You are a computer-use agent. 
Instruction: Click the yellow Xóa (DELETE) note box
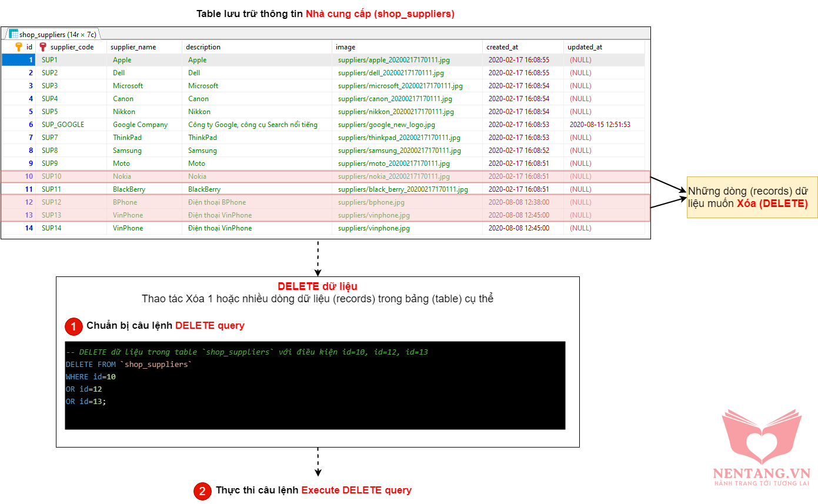coord(752,197)
